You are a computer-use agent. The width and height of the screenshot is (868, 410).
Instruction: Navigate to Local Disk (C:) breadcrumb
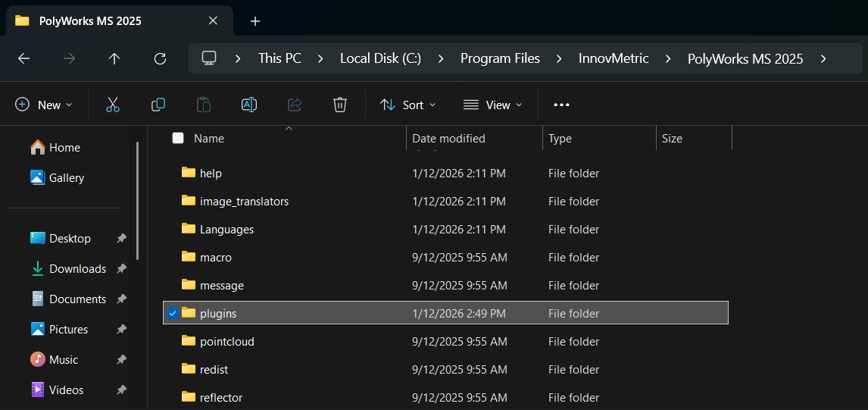(381, 58)
